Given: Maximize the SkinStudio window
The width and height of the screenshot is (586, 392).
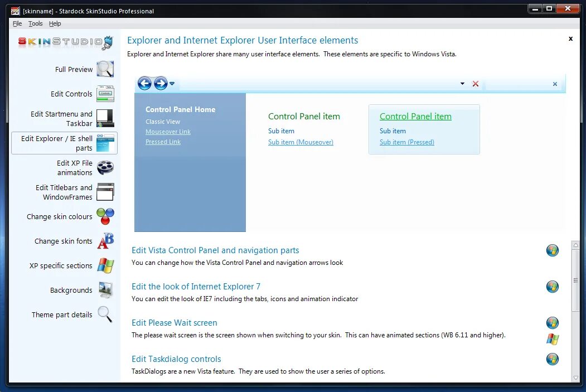Looking at the screenshot, I should click(x=549, y=8).
